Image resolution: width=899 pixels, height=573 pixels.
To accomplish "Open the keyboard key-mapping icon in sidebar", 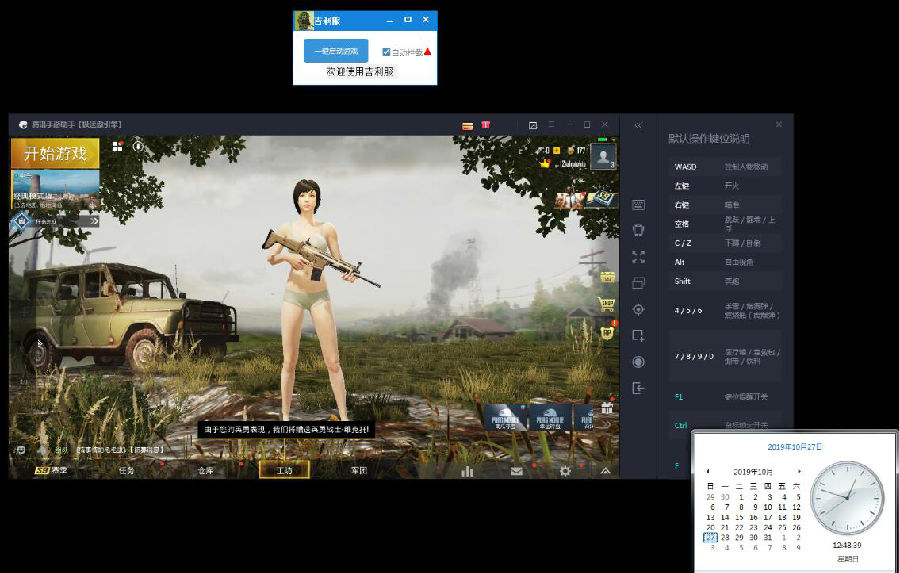I will point(638,205).
